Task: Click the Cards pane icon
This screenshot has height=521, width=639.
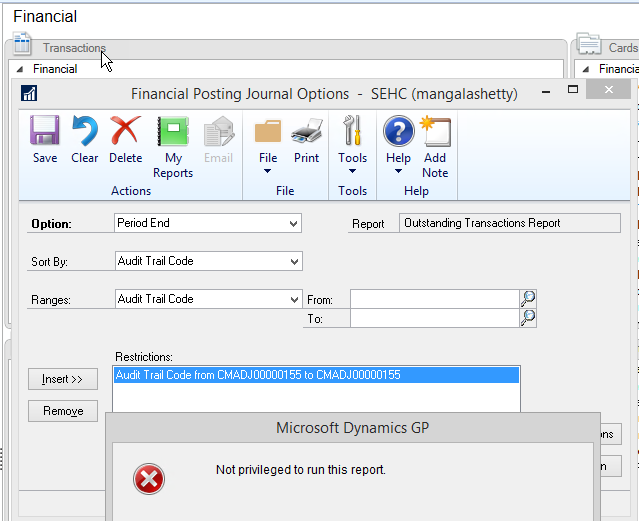Action: point(589,44)
